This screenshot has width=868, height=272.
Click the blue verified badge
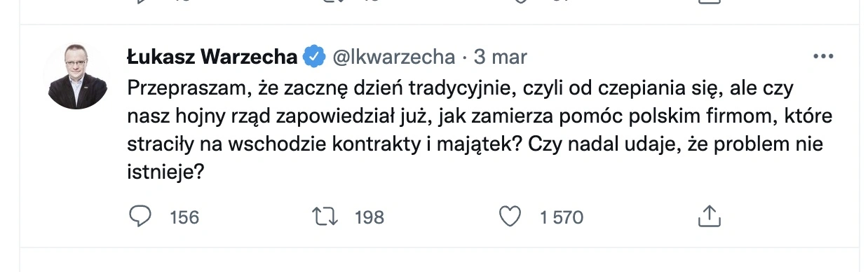pyautogui.click(x=314, y=56)
